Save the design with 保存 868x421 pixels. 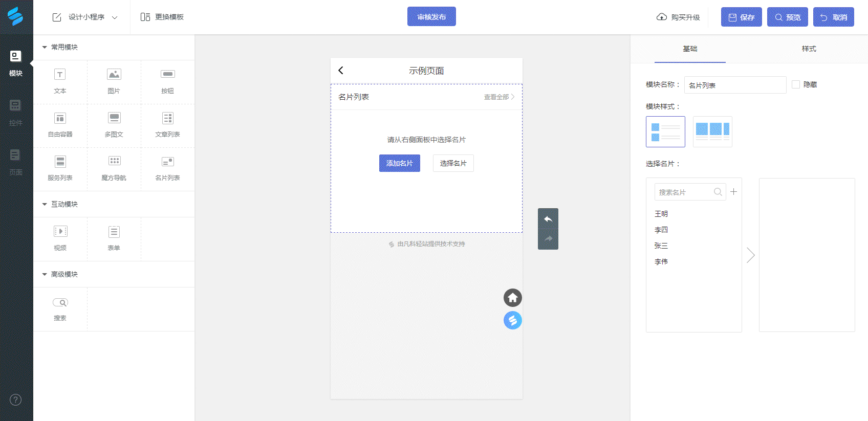click(x=742, y=17)
